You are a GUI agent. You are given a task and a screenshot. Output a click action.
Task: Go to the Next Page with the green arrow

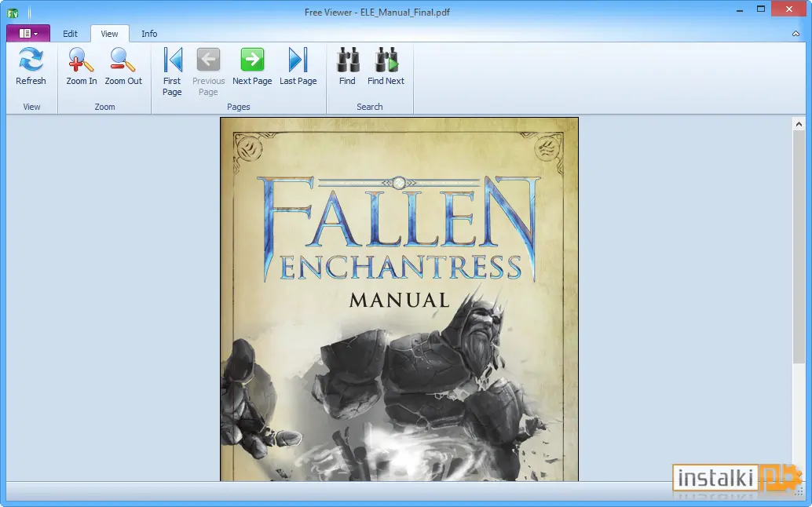(x=252, y=60)
